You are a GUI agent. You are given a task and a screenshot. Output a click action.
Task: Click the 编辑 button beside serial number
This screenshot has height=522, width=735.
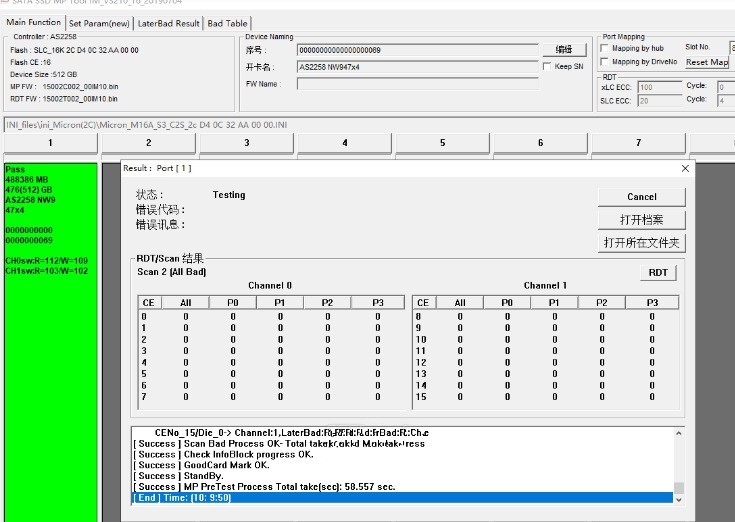point(564,49)
